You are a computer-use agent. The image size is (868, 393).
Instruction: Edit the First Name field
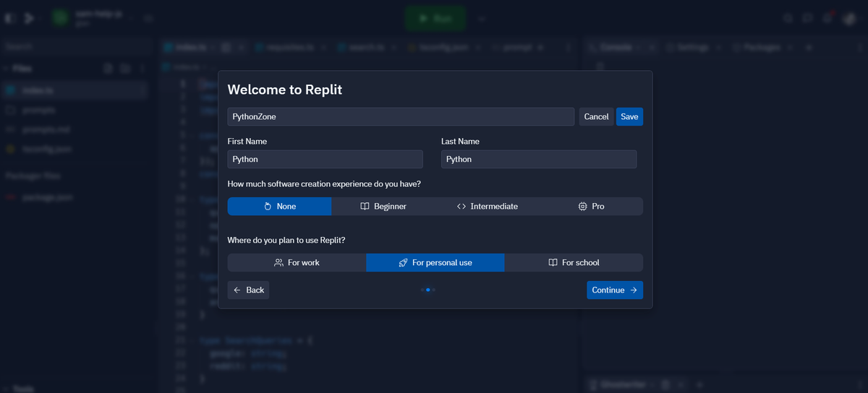coord(325,159)
